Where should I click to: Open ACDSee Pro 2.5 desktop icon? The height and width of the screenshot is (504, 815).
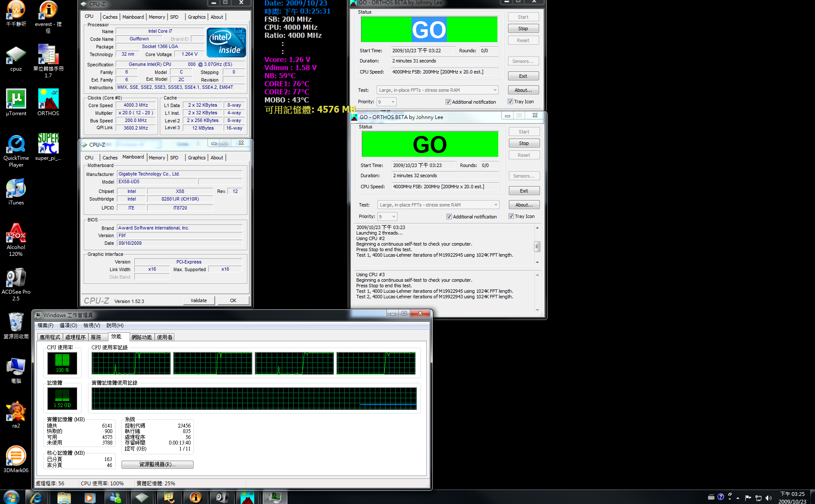click(16, 284)
